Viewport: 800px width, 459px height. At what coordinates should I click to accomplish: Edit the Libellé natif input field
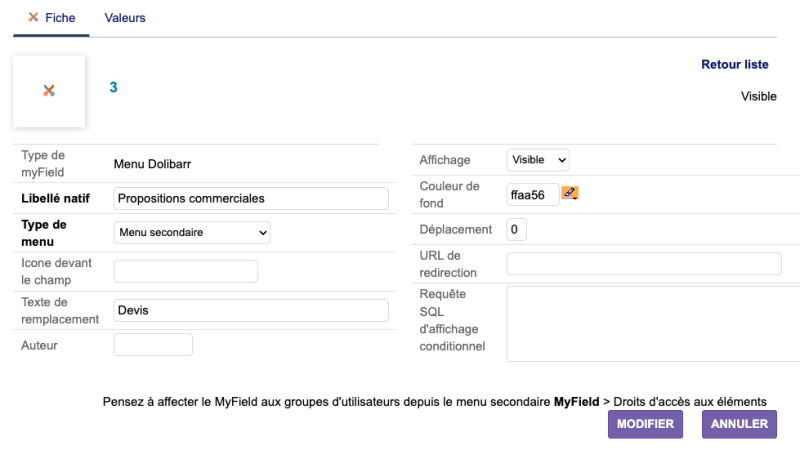click(x=251, y=198)
